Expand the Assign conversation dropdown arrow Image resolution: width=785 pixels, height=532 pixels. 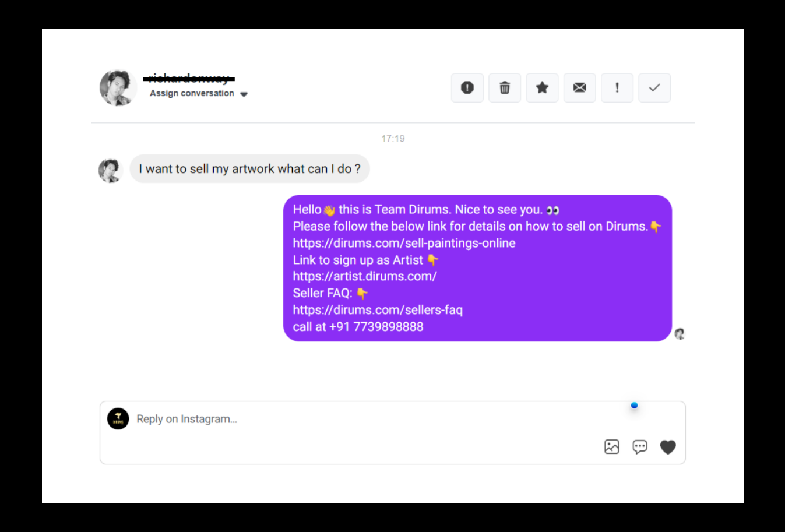click(x=244, y=94)
